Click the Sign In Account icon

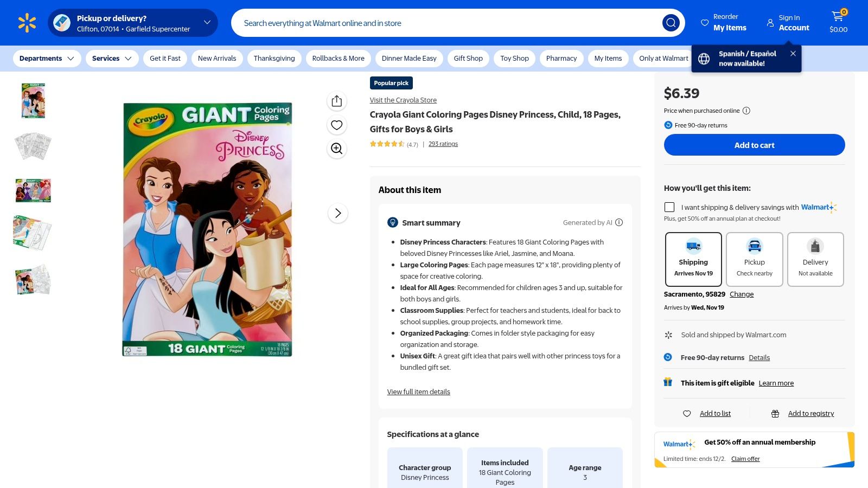pos(770,23)
